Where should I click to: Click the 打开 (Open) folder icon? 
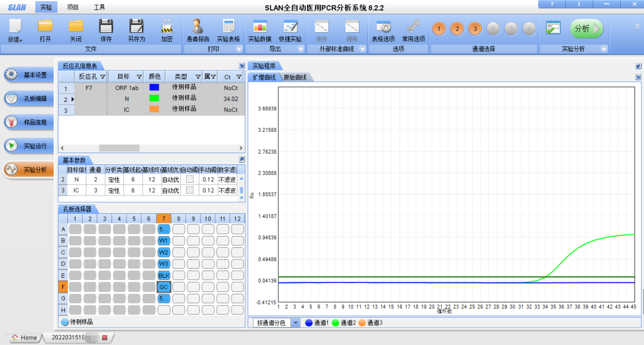coord(45,26)
